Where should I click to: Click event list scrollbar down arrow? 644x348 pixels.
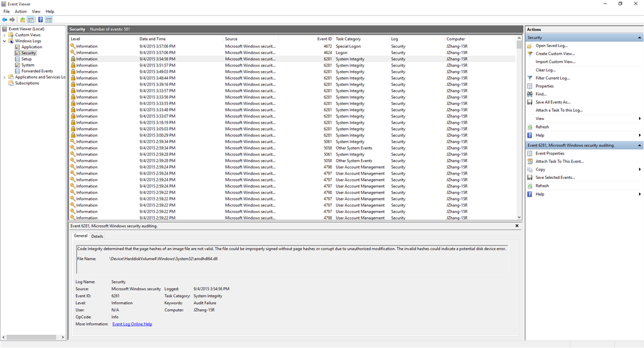tap(519, 217)
